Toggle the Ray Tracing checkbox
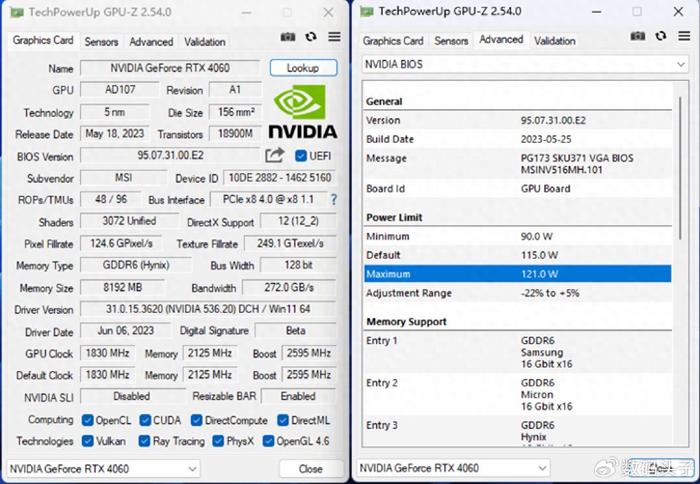Image resolution: width=700 pixels, height=484 pixels. click(x=144, y=441)
